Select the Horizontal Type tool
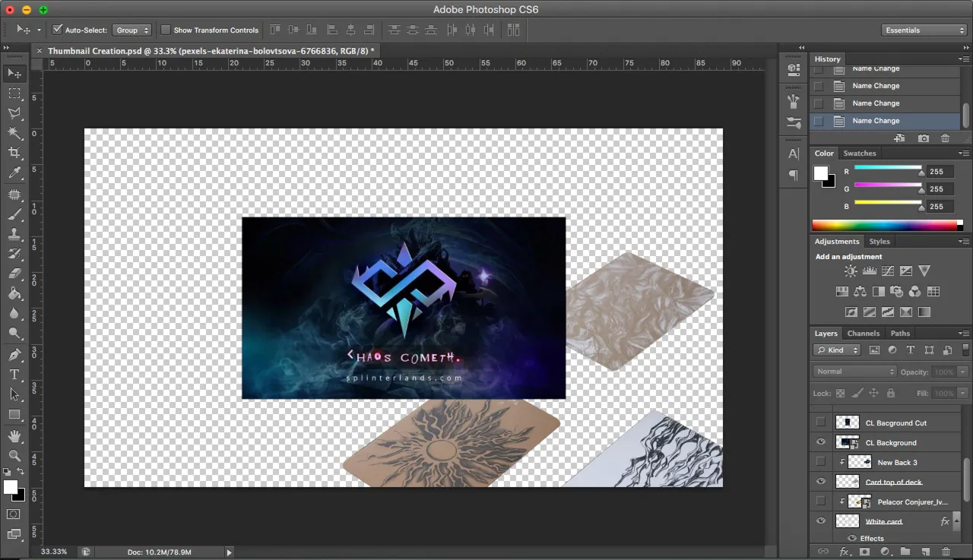Image resolution: width=973 pixels, height=560 pixels. click(14, 375)
